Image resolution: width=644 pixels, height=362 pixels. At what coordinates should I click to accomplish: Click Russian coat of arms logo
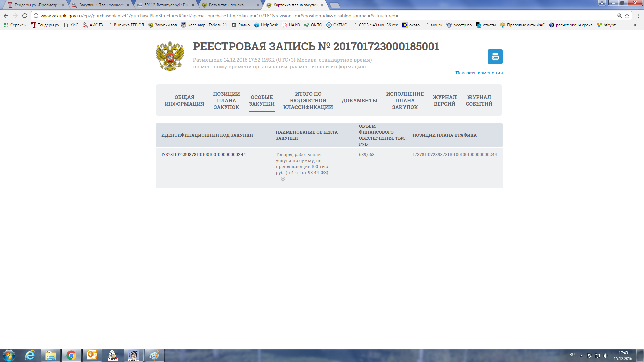(x=170, y=56)
